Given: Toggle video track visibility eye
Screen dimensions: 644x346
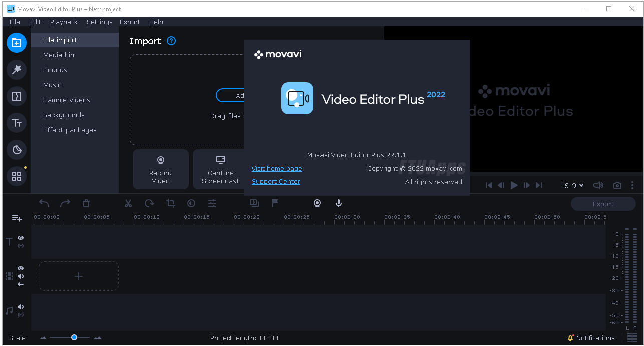Looking at the screenshot, I should pyautogui.click(x=21, y=268).
